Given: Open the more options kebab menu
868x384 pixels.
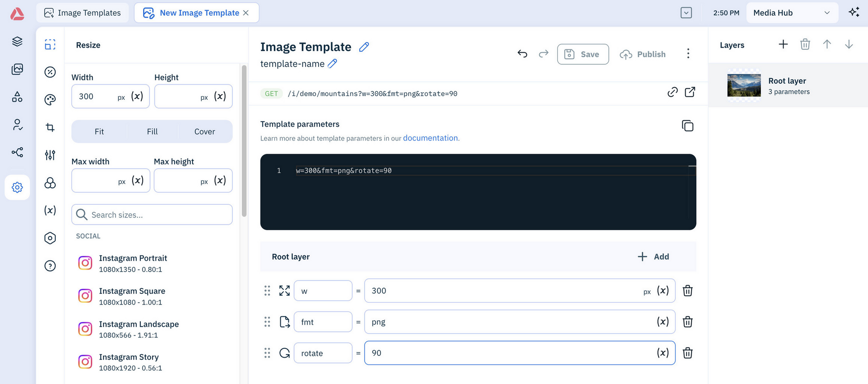Looking at the screenshot, I should point(688,54).
